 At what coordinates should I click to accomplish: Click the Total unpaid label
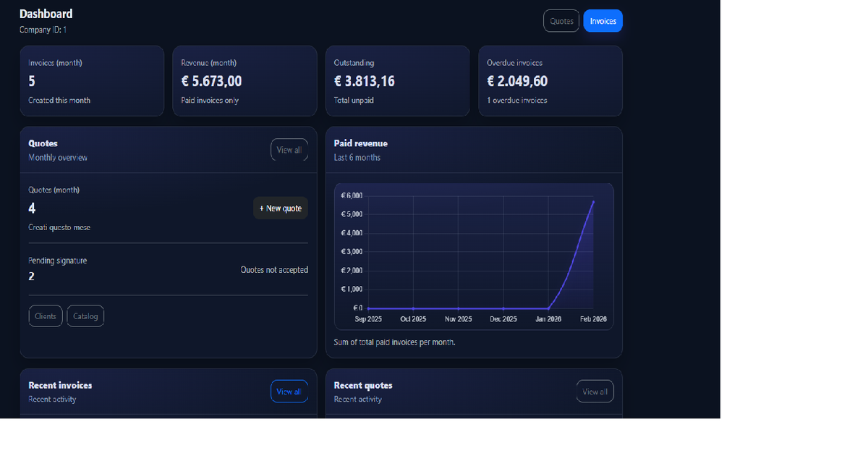tap(354, 101)
